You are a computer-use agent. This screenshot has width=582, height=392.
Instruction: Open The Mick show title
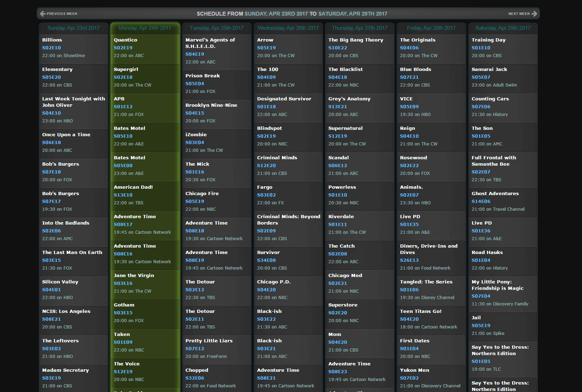[197, 164]
